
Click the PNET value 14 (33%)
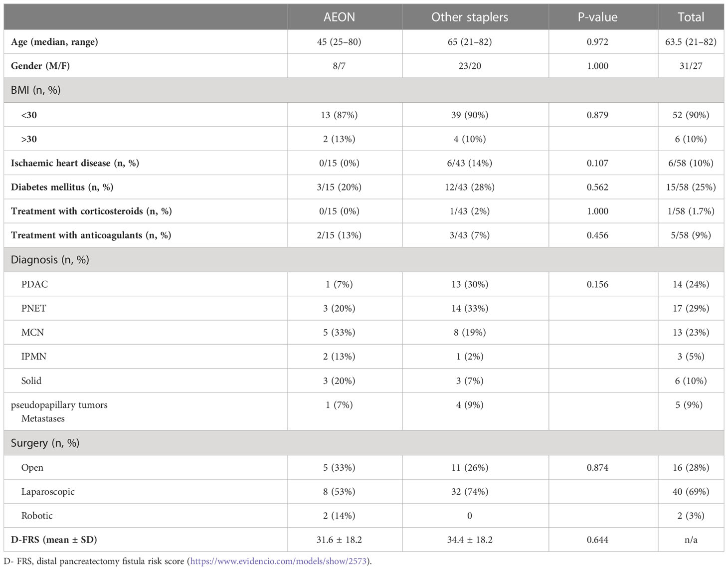point(470,309)
